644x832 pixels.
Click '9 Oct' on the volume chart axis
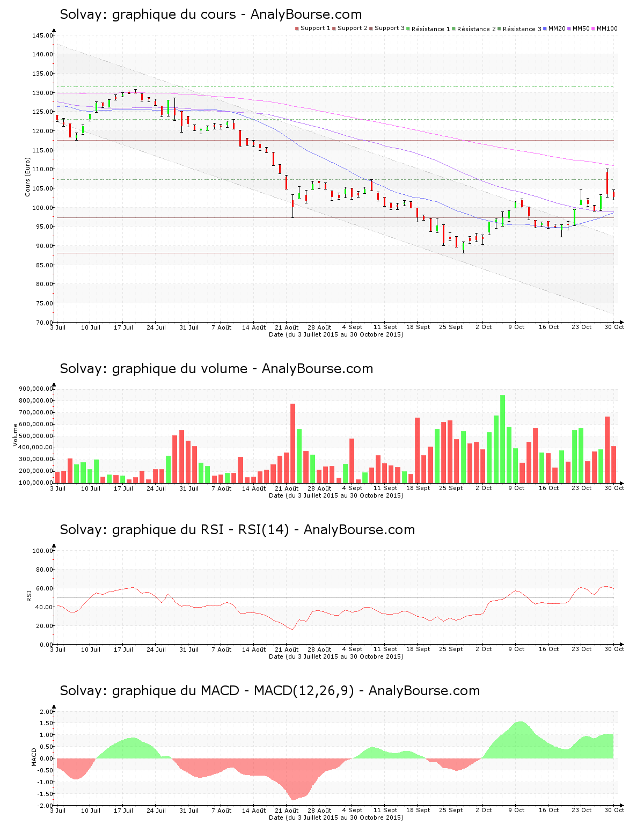[516, 488]
